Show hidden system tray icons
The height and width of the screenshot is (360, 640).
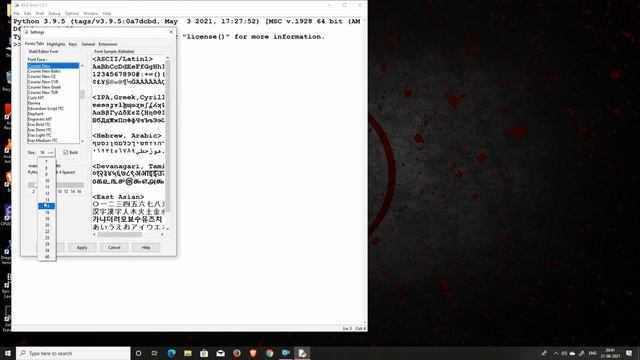point(556,353)
